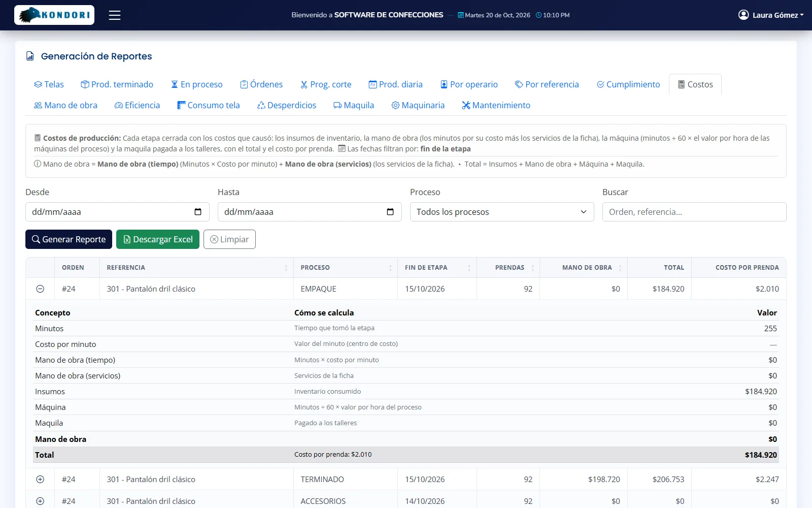Open the Mano de obra tab

click(x=65, y=105)
